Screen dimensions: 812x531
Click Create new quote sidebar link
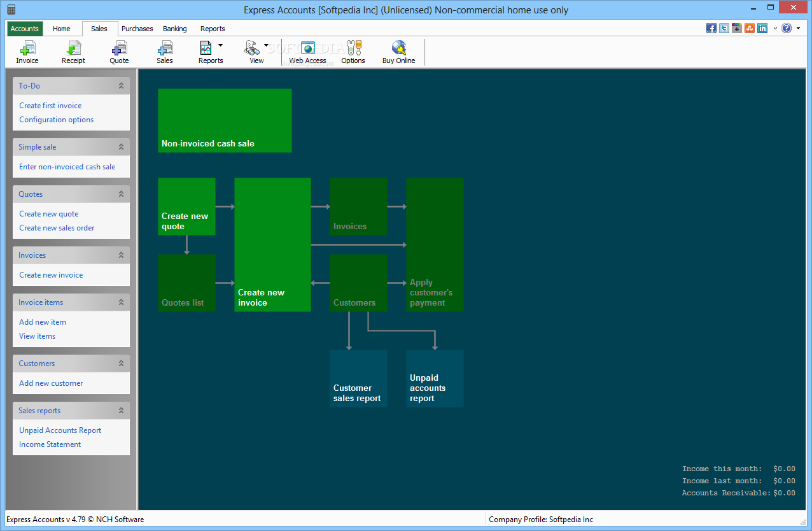click(49, 214)
